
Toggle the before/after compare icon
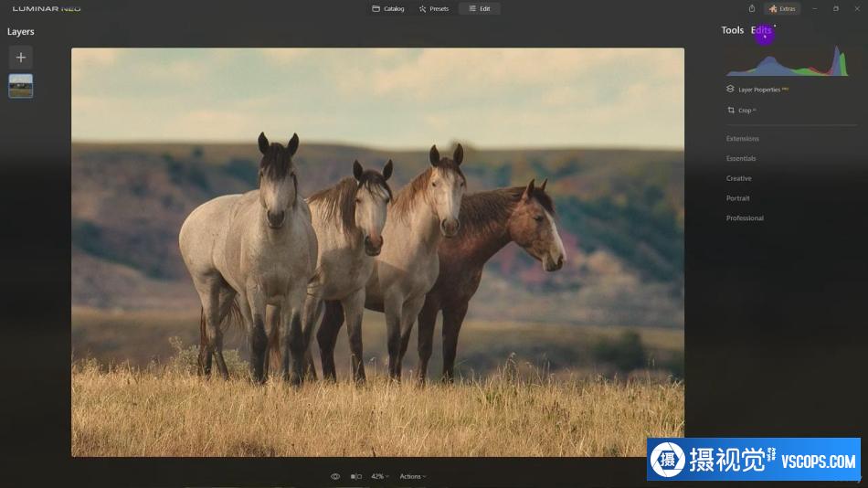click(356, 476)
